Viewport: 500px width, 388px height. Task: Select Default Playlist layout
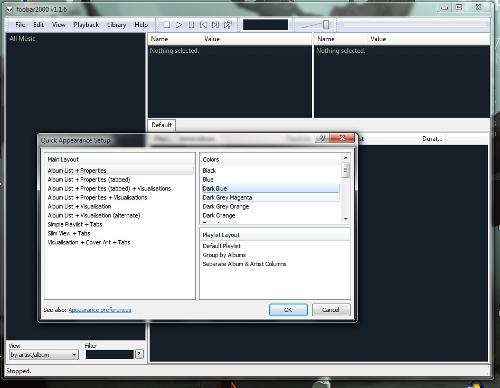click(x=221, y=246)
